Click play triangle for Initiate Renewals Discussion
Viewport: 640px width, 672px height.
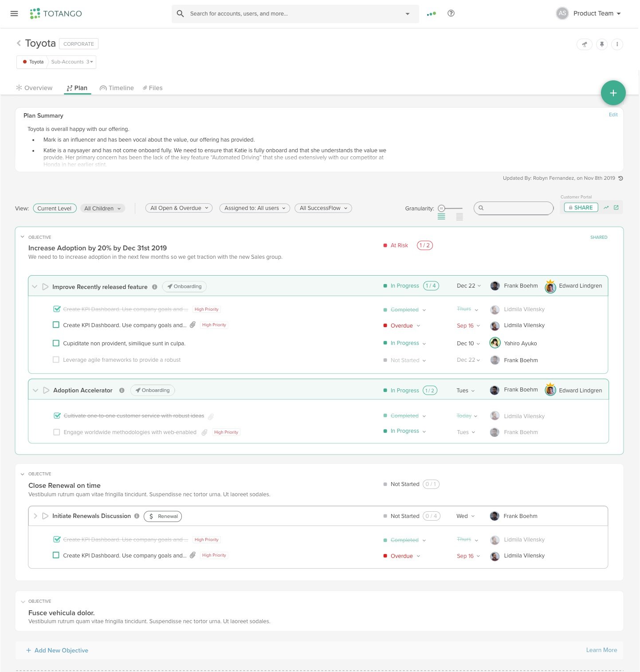coord(45,516)
